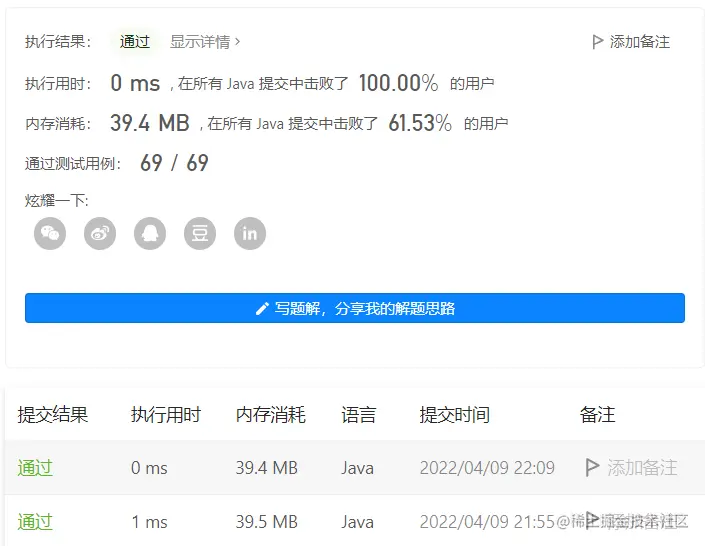Click the 提交时间 column header

(455, 414)
